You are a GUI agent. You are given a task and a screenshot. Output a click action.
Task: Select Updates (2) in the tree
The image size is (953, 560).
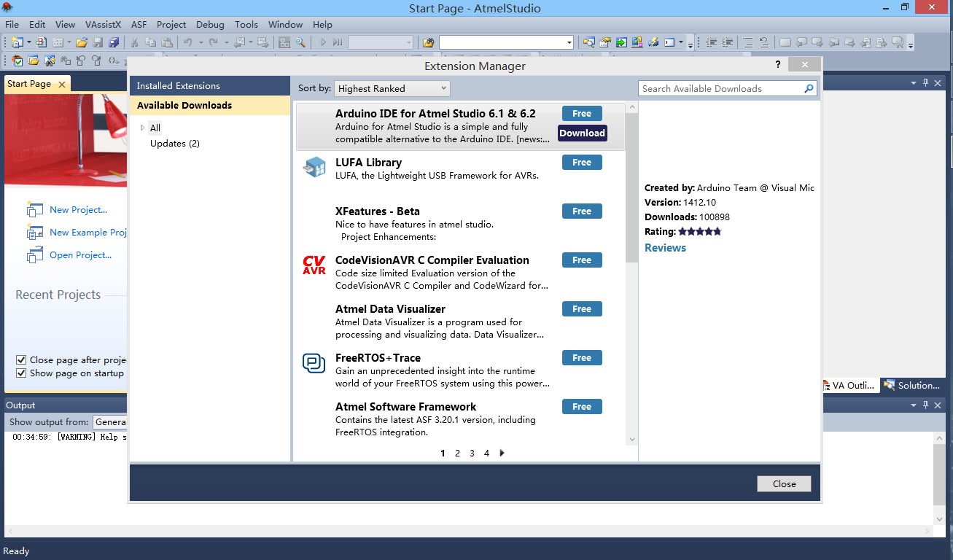tap(175, 143)
